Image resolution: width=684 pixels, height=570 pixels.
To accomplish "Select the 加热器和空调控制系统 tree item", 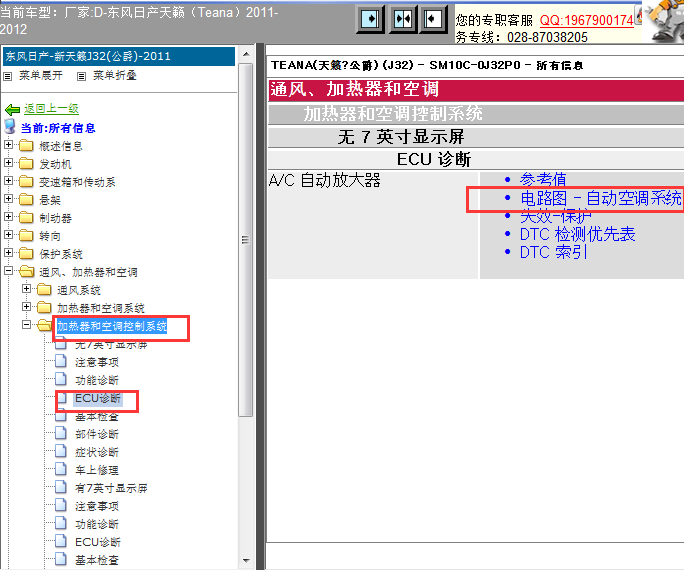I will (x=112, y=326).
